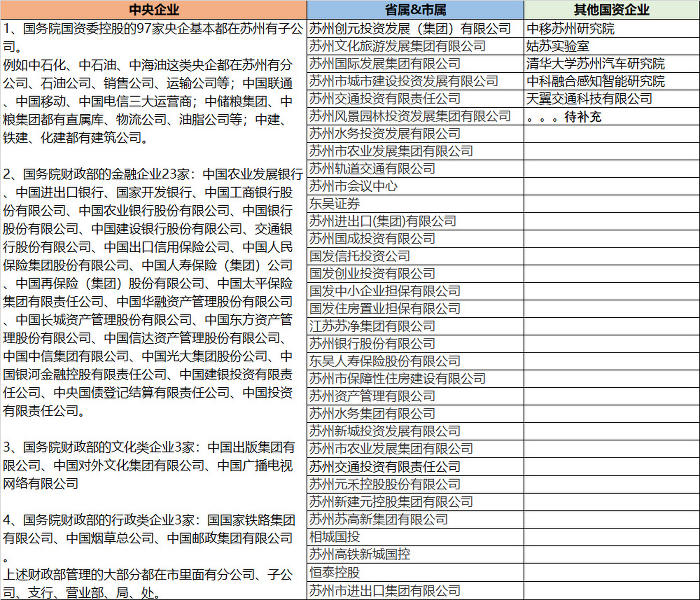Select the 中央企业 header cell
Image resolution: width=700 pixels, height=600 pixels.
(x=154, y=10)
